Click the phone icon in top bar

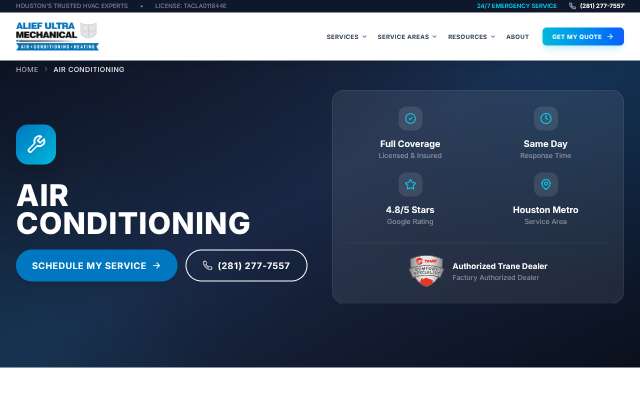tap(572, 6)
